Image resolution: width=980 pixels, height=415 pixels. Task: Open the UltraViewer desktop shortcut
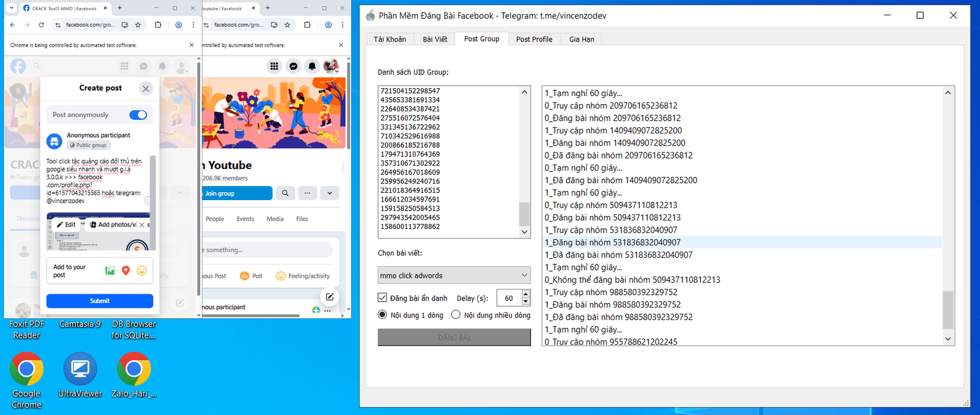[x=80, y=375]
